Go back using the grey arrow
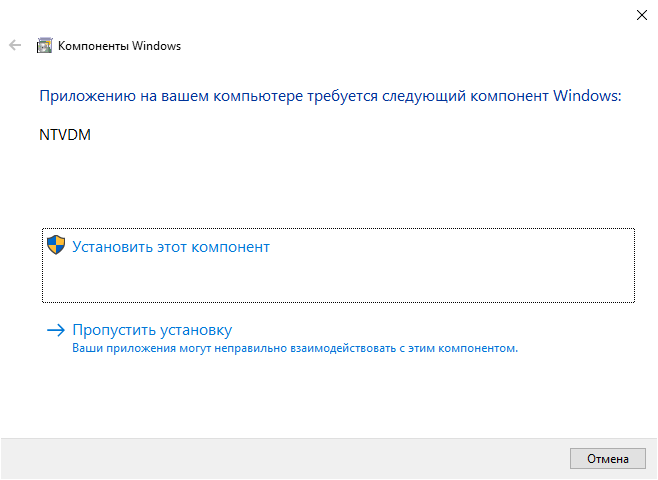Screen dimensions: 658x480 [x=15, y=45]
